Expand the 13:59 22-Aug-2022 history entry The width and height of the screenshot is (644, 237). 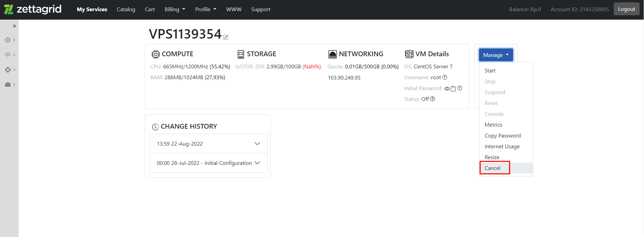209,144
